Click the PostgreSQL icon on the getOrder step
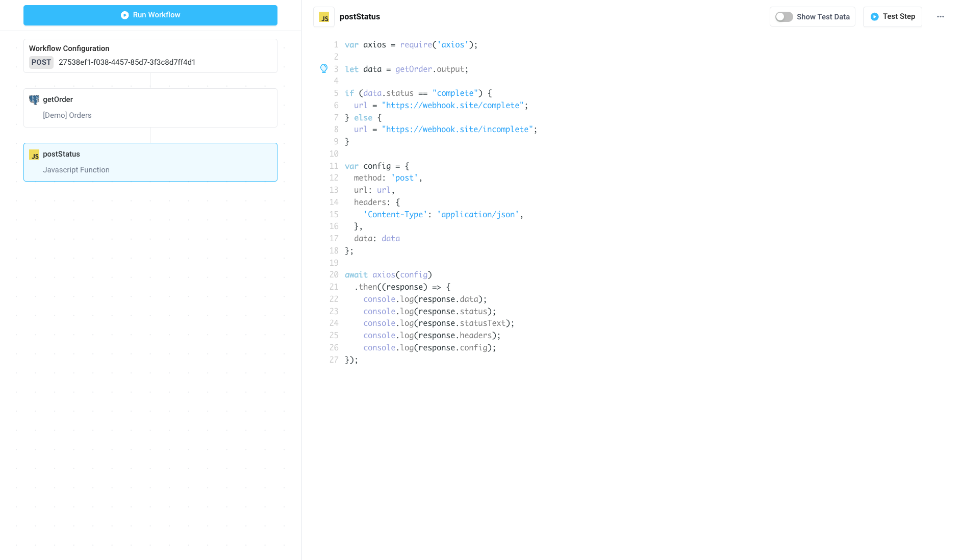 coord(34,99)
